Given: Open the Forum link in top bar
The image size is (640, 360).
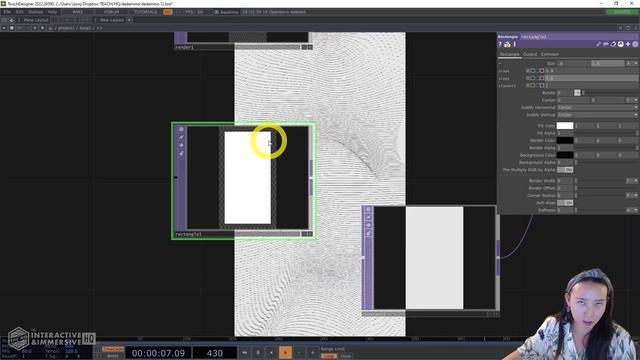Looking at the screenshot, I should coord(111,12).
